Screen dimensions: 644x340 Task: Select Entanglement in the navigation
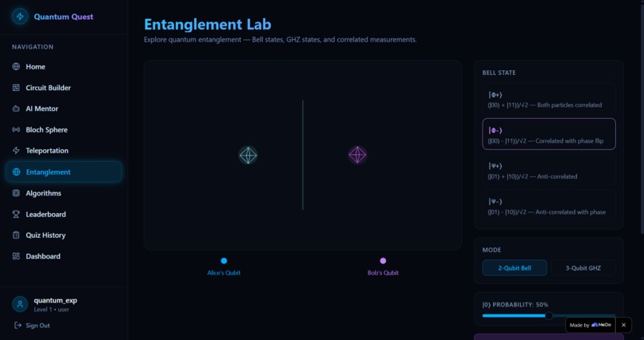click(64, 172)
